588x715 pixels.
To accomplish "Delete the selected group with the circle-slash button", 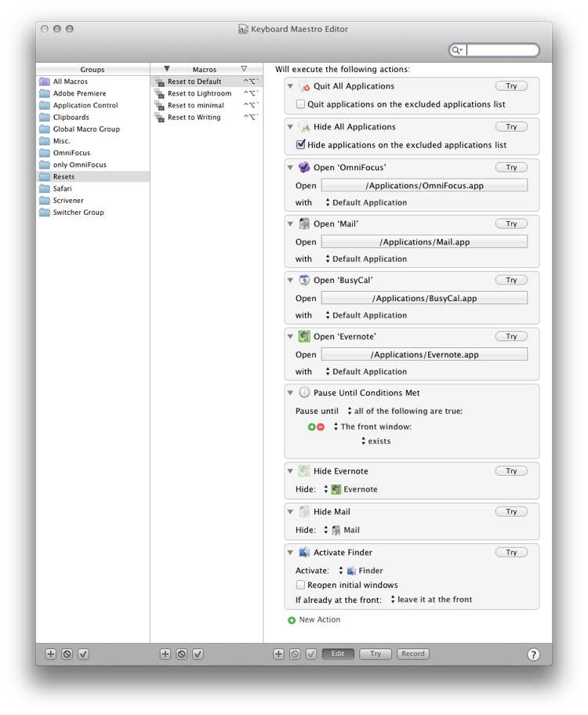I will pos(67,654).
